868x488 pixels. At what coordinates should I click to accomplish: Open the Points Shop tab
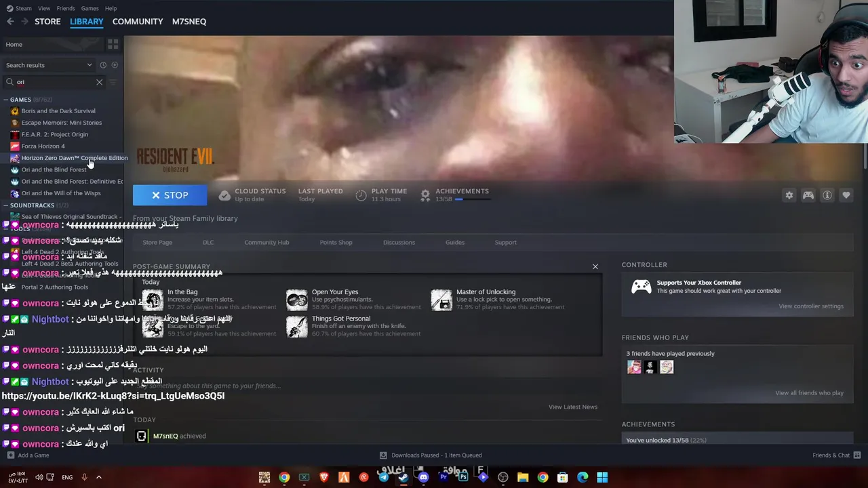pos(336,243)
